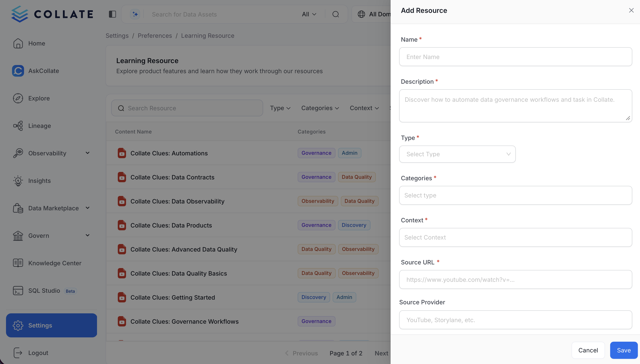The image size is (640, 364).
Task: Click Admin tag on Automations row
Action: (349, 153)
